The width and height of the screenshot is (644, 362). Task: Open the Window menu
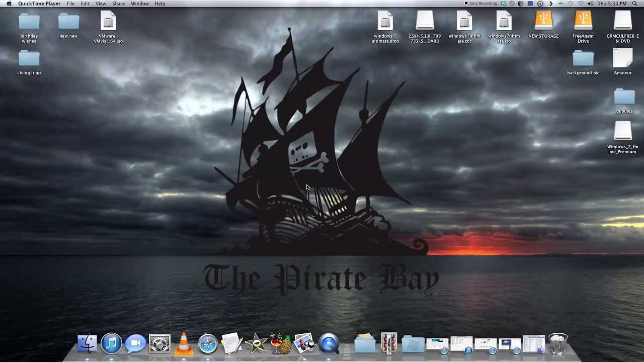coord(139,4)
